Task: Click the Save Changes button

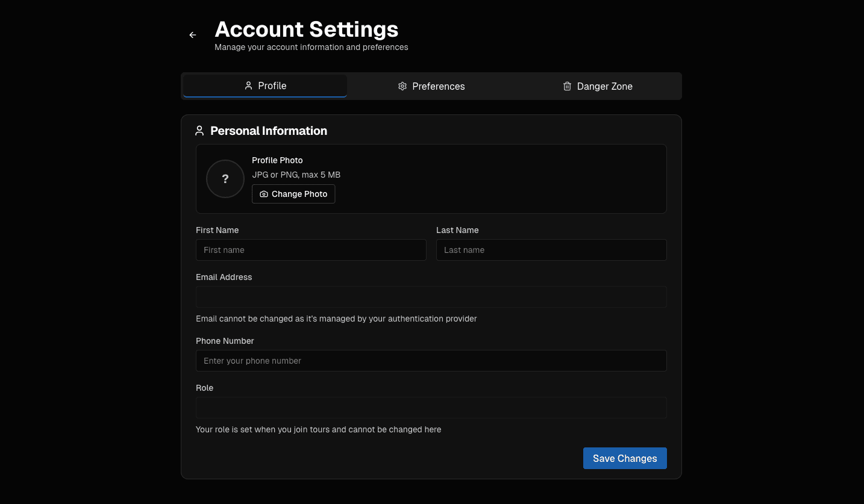Action: pos(625,458)
